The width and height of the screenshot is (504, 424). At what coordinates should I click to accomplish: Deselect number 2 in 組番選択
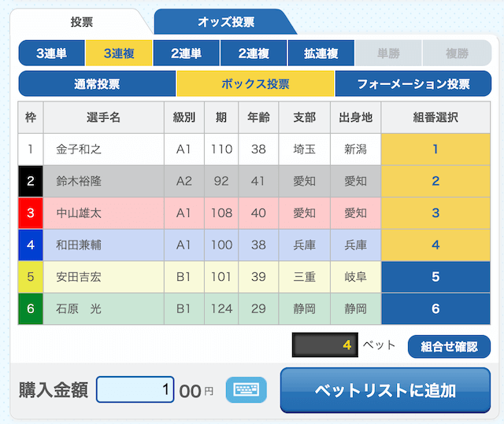tap(435, 182)
